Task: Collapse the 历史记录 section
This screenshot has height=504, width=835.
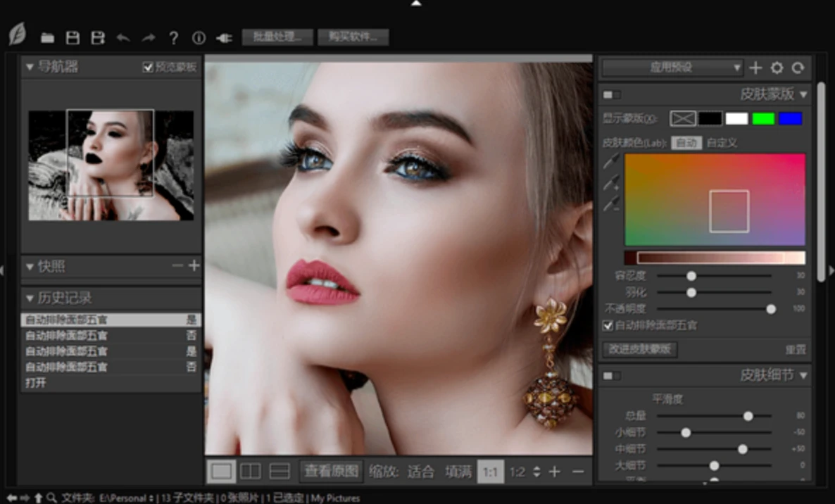Action: (x=30, y=297)
